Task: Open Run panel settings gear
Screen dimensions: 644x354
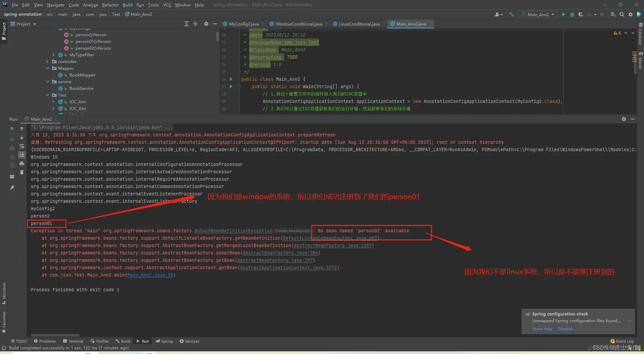Action: point(624,119)
